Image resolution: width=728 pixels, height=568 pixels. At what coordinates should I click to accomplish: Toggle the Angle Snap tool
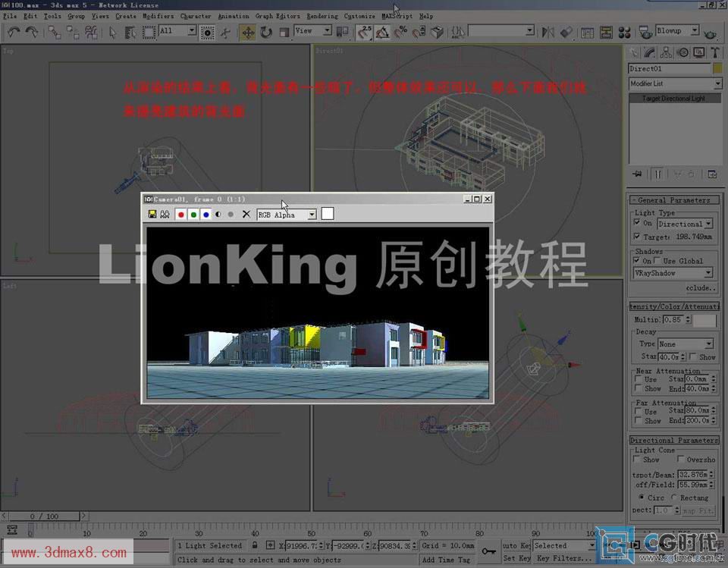click(x=382, y=32)
